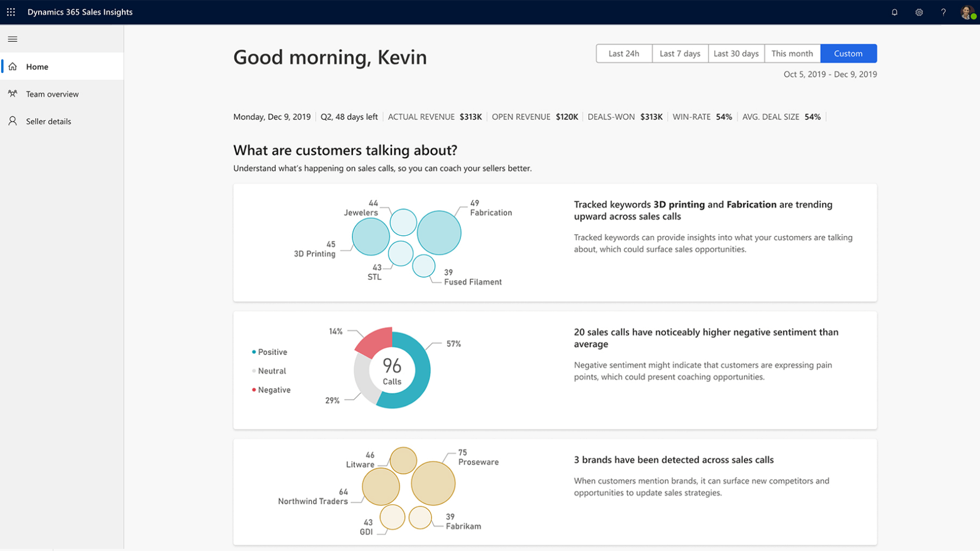This screenshot has height=551, width=980.
Task: Click the Fabrication keyword bubble
Action: pyautogui.click(x=439, y=231)
